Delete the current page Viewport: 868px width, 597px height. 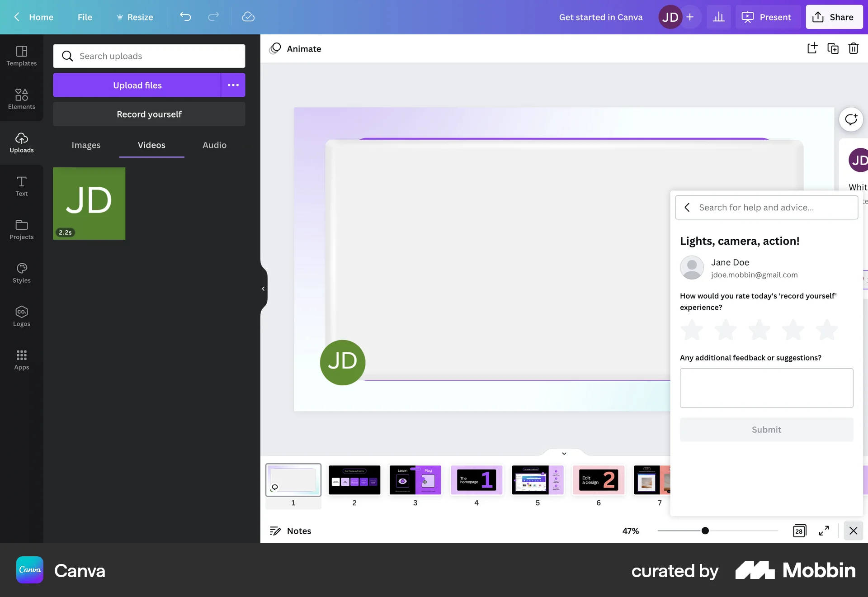coord(854,48)
